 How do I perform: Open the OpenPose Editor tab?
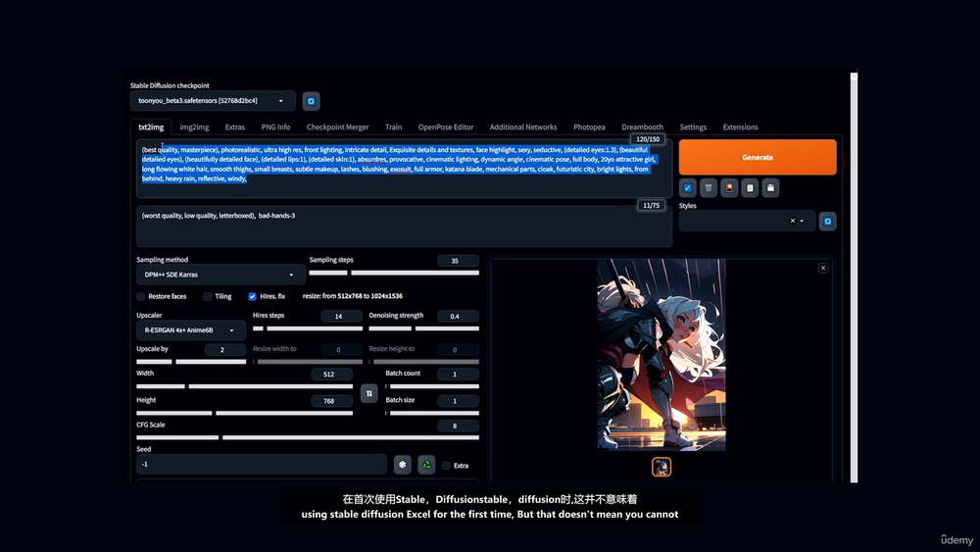tap(446, 126)
